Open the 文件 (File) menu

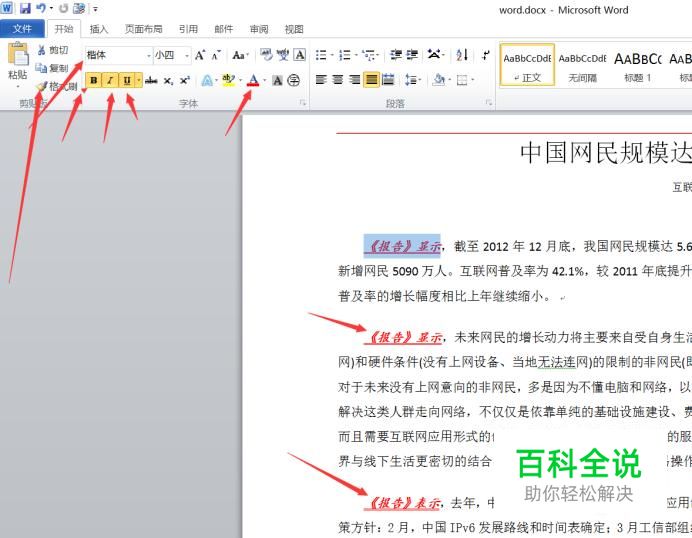(x=22, y=29)
